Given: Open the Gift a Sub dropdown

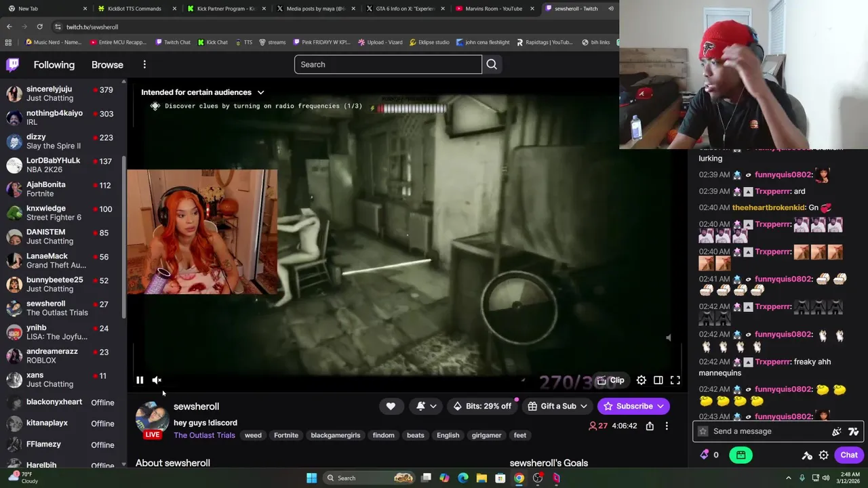Looking at the screenshot, I should [x=557, y=406].
